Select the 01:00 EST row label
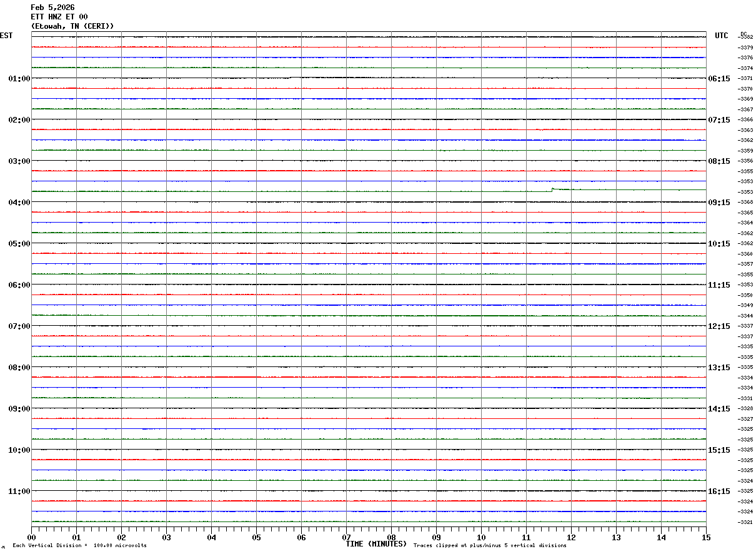The height and width of the screenshot is (554, 756). [x=19, y=79]
